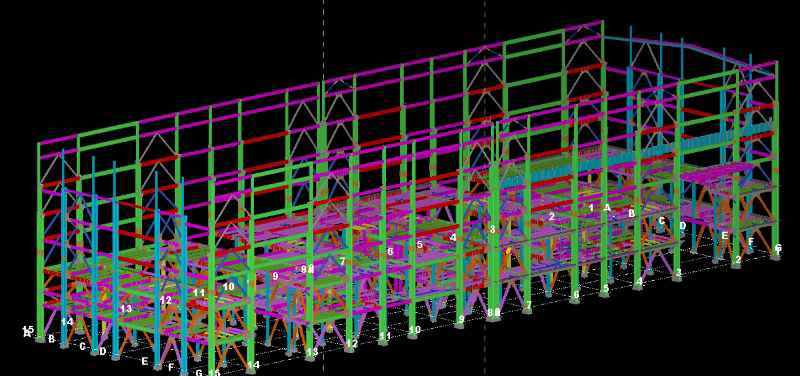
Task: Select near-side grid label 7 at column base
Action: click(x=529, y=305)
